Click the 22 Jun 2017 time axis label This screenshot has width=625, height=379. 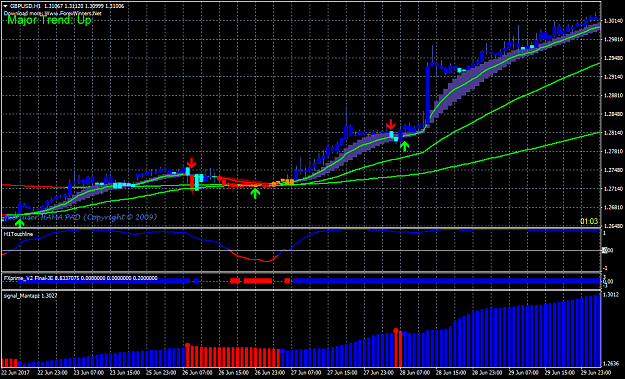tap(16, 373)
